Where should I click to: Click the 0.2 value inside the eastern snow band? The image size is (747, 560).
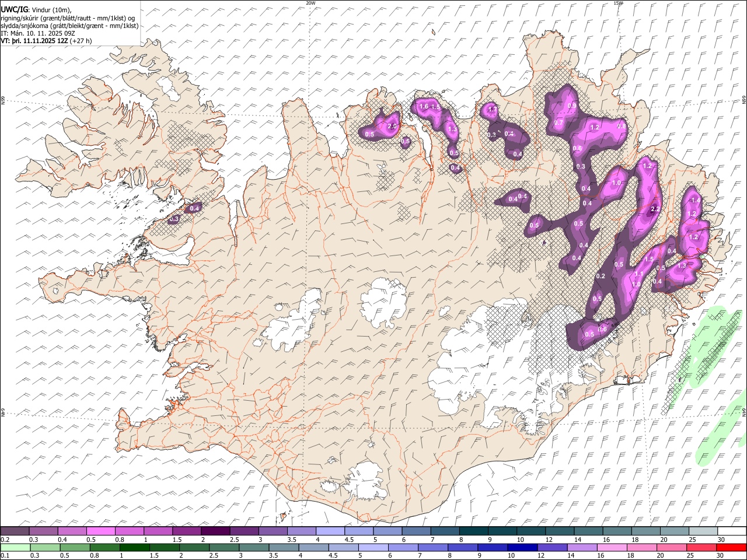[x=601, y=276]
